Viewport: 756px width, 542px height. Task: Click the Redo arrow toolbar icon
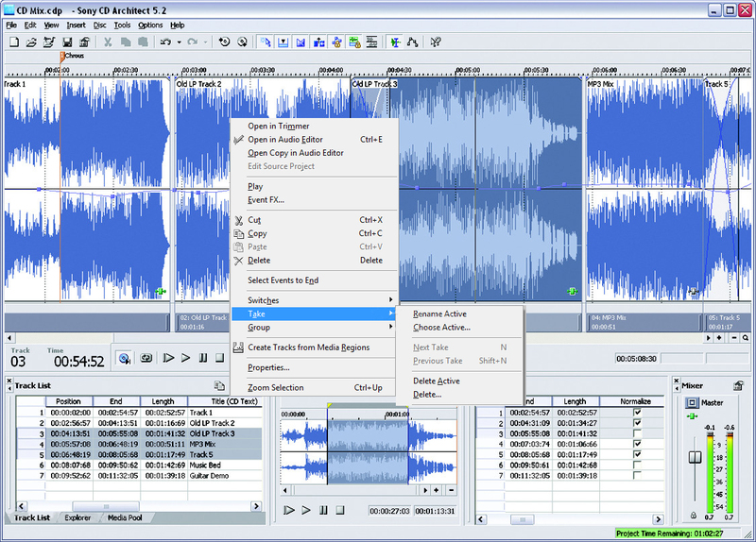[x=193, y=42]
